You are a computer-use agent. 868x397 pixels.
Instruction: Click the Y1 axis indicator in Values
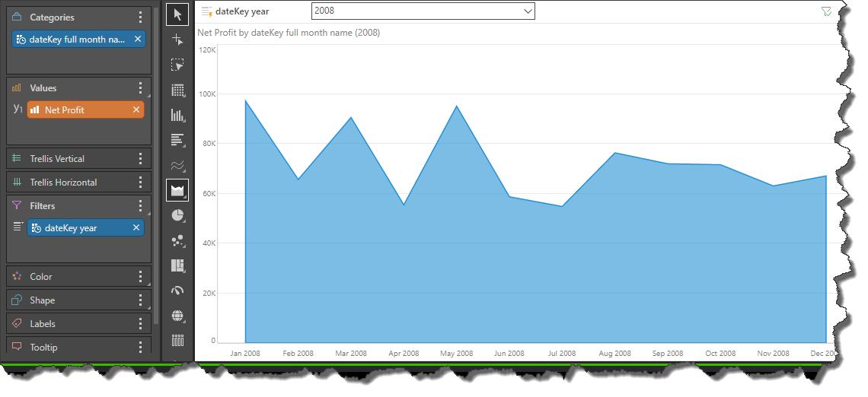pyautogui.click(x=18, y=109)
